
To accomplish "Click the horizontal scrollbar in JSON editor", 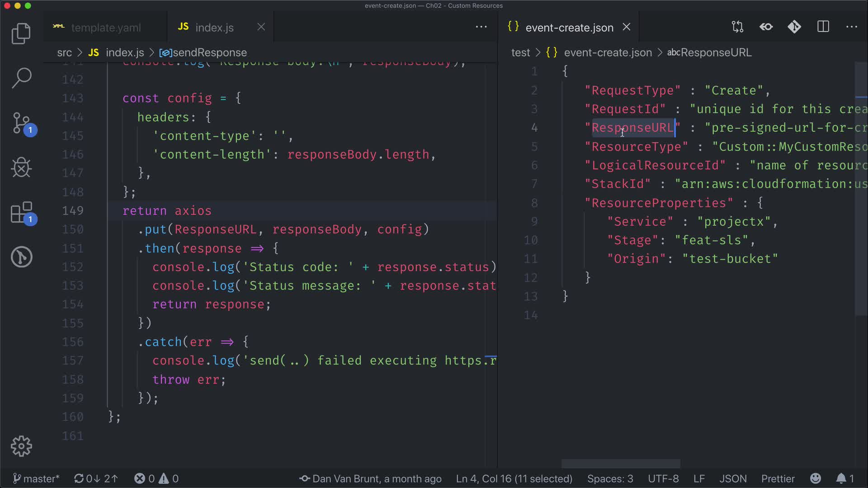I will click(620, 464).
